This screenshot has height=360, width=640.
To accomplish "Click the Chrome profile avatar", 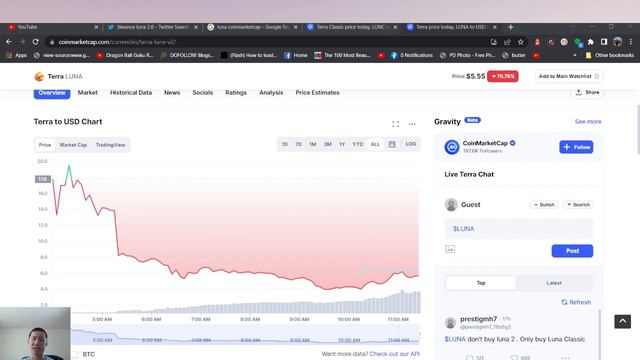I will pos(618,42).
